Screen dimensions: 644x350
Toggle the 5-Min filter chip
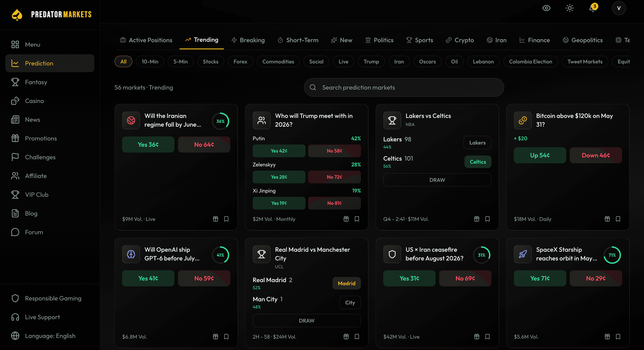pos(180,61)
